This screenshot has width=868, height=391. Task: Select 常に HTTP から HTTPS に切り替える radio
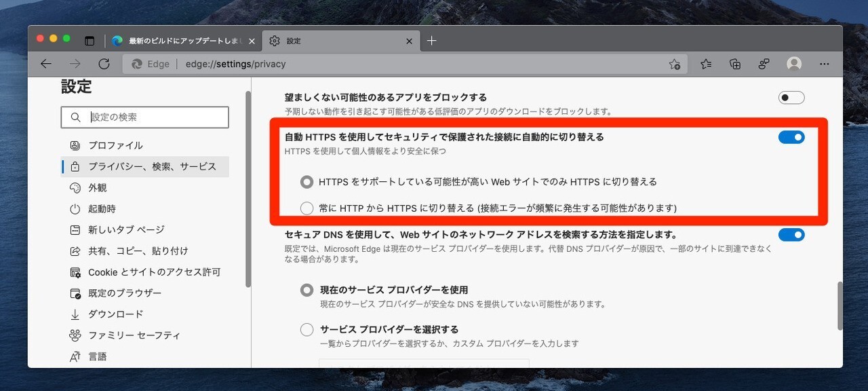coord(307,208)
